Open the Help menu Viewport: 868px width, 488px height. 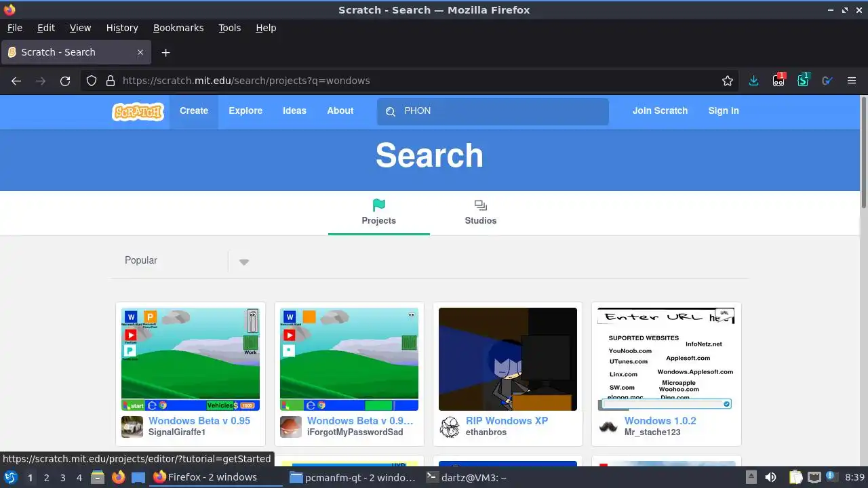[266, 28]
